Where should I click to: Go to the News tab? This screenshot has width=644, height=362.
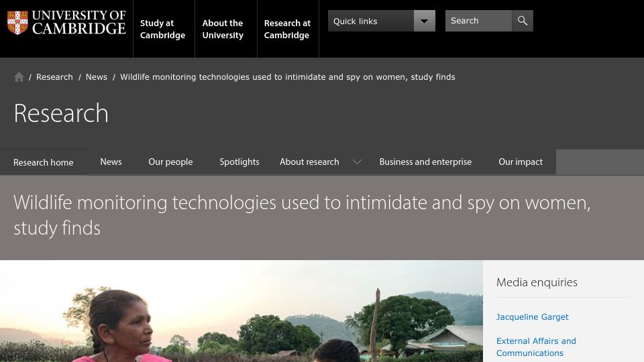111,162
